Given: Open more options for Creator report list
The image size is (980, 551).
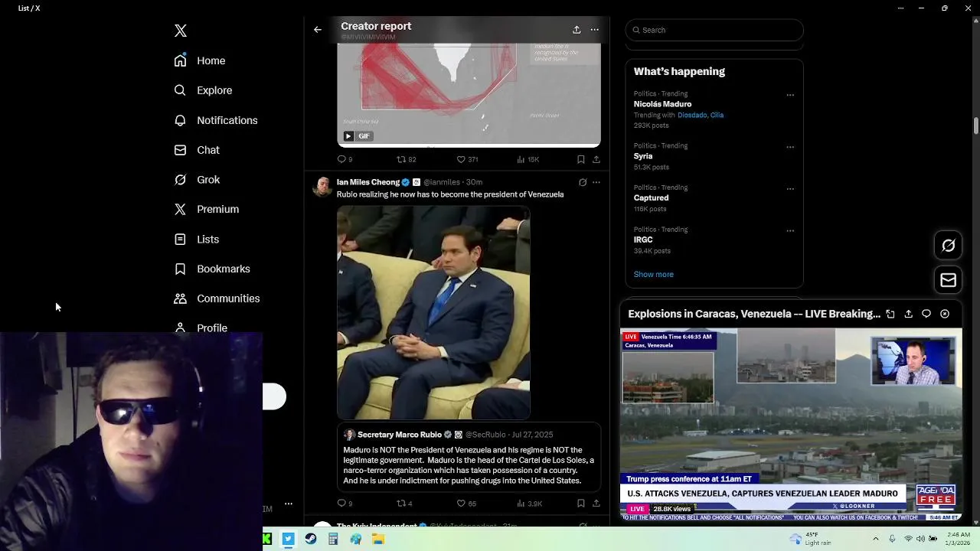Looking at the screenshot, I should (x=595, y=30).
